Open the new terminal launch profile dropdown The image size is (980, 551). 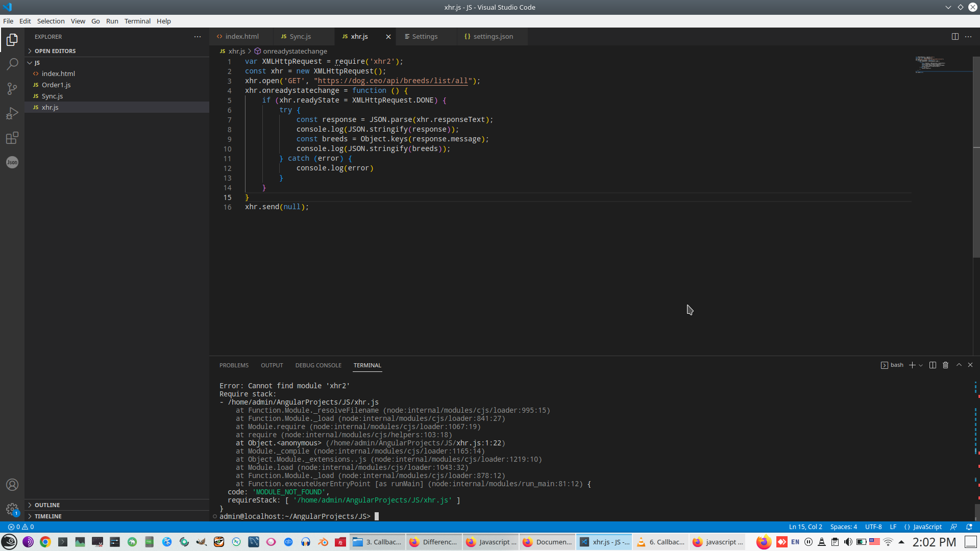(x=921, y=365)
